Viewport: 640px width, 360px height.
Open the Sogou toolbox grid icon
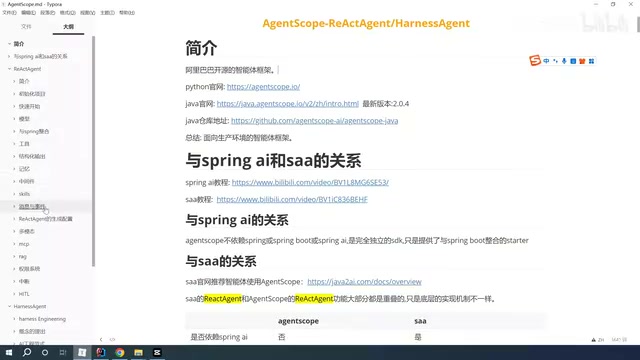tap(591, 61)
